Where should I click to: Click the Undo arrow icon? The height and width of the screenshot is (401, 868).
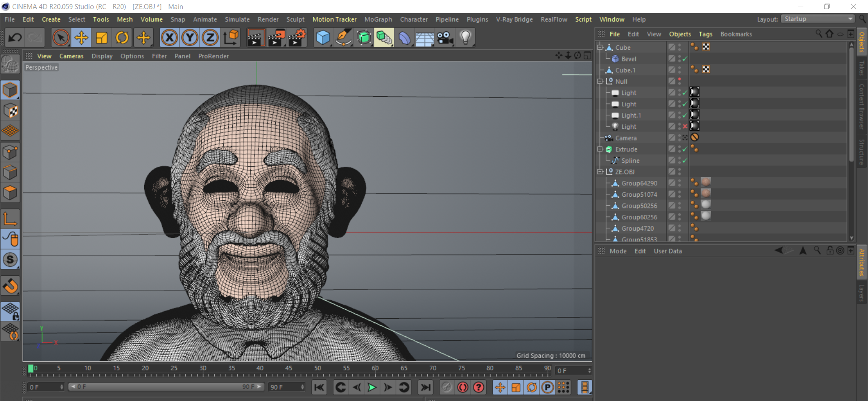click(x=15, y=38)
